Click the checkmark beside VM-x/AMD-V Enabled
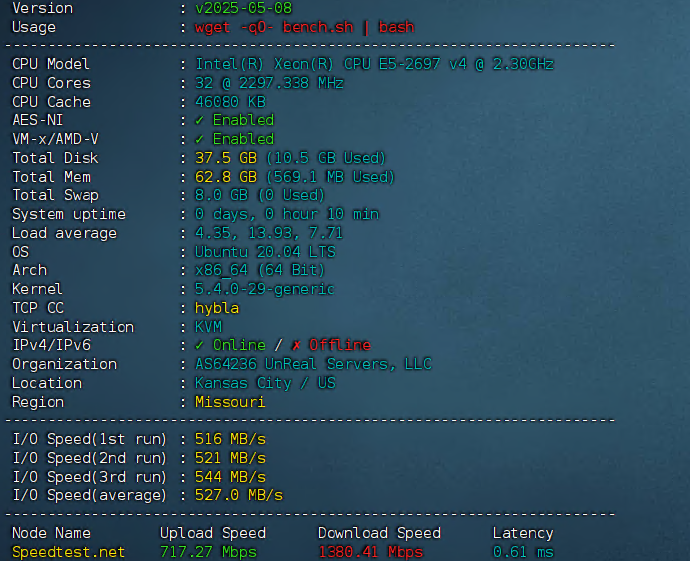Viewport: 690px width, 561px height. pos(200,139)
